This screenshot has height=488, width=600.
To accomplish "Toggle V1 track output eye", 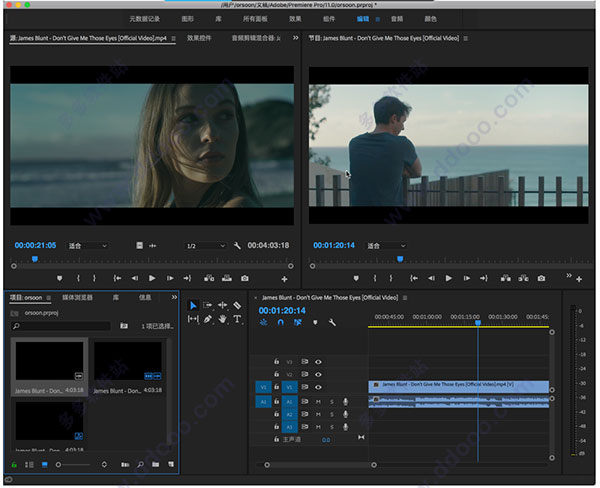I will [318, 387].
